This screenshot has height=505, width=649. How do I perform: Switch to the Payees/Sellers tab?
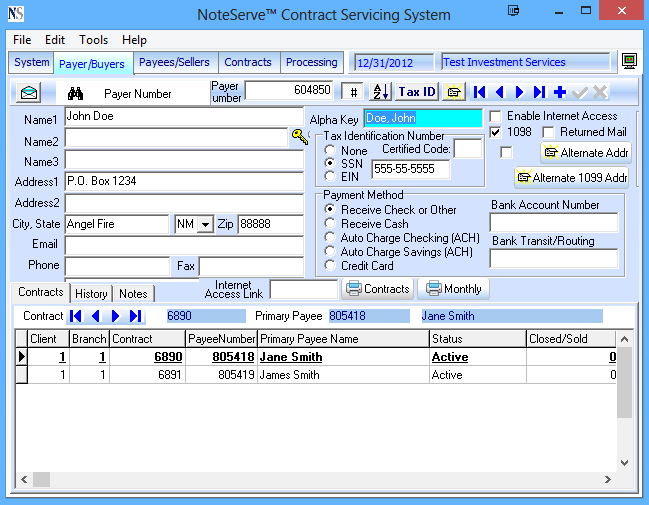coord(174,62)
